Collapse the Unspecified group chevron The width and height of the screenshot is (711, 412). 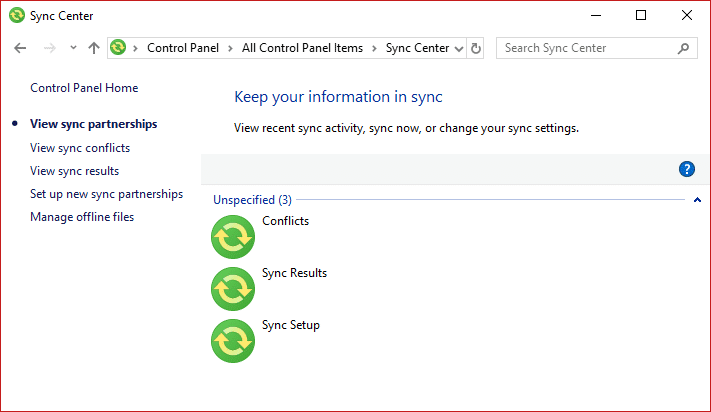click(697, 200)
